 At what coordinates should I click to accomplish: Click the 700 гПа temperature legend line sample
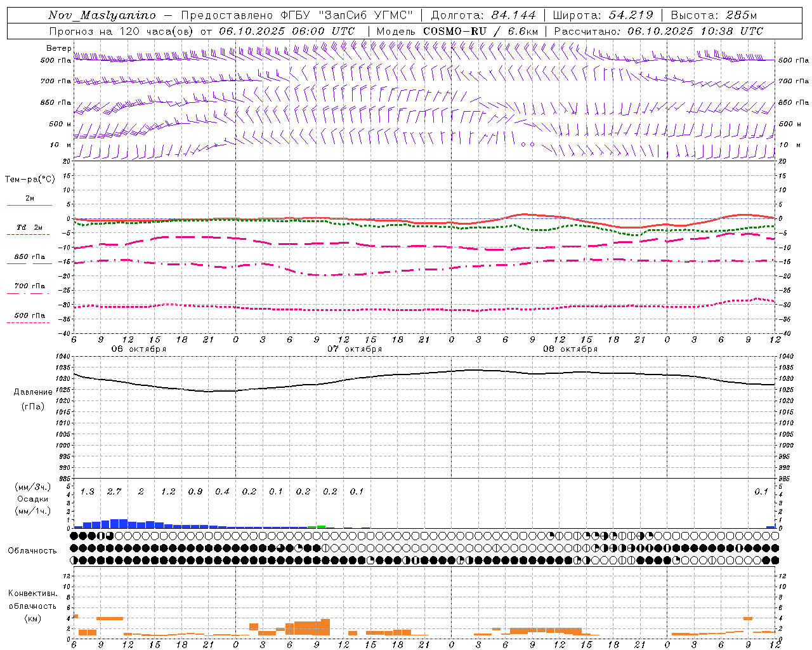(x=29, y=293)
